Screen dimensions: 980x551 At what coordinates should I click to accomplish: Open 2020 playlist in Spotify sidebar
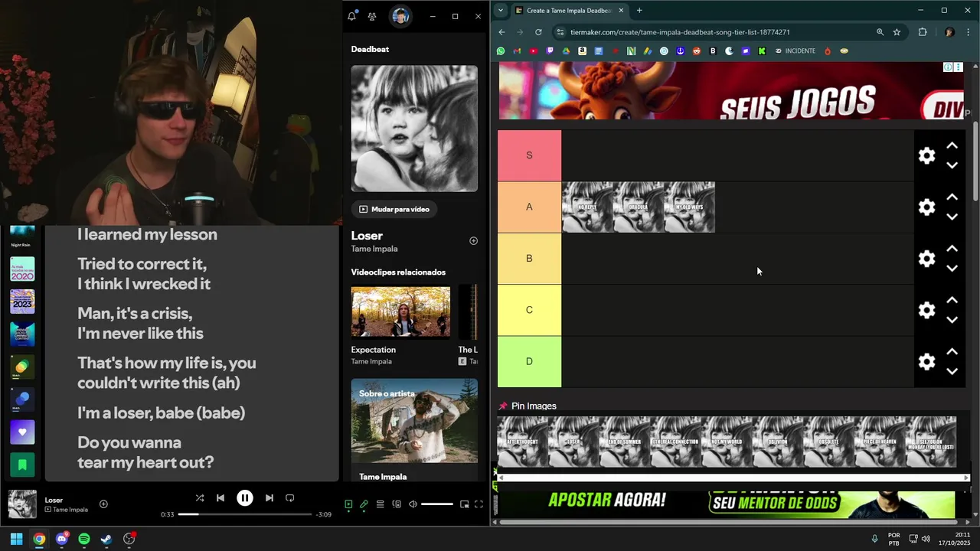(22, 269)
